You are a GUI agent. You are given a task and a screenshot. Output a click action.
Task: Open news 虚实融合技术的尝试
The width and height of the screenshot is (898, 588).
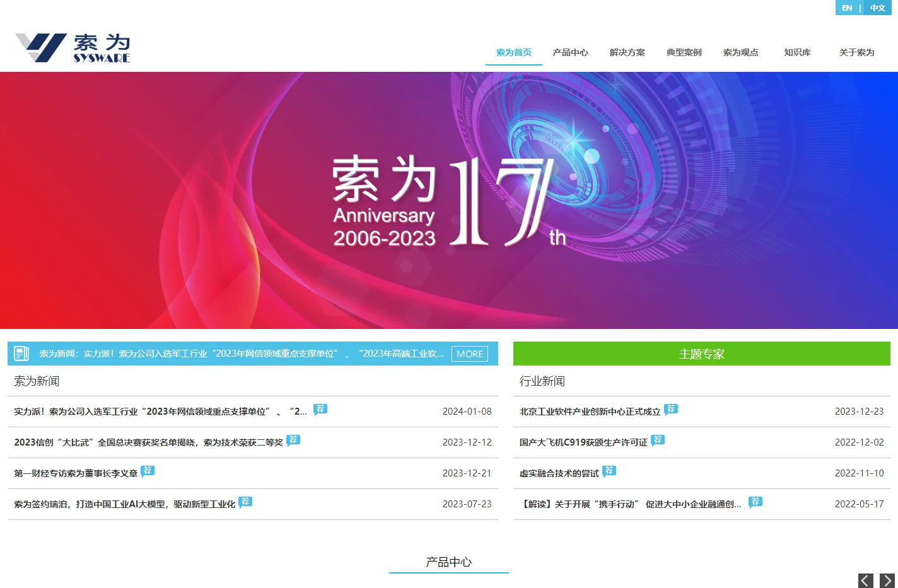click(x=559, y=473)
